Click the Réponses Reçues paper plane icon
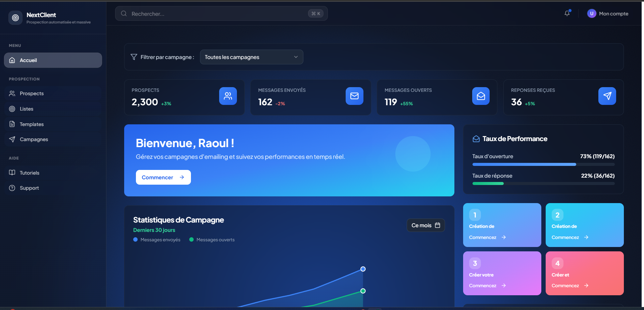This screenshot has width=644, height=310. pyautogui.click(x=607, y=96)
